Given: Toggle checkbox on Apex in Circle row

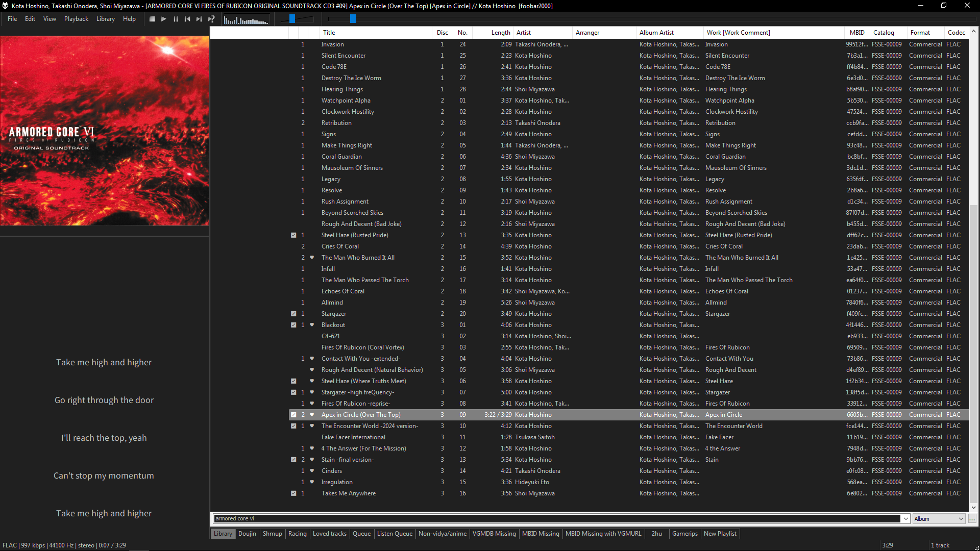Looking at the screenshot, I should 293,415.
